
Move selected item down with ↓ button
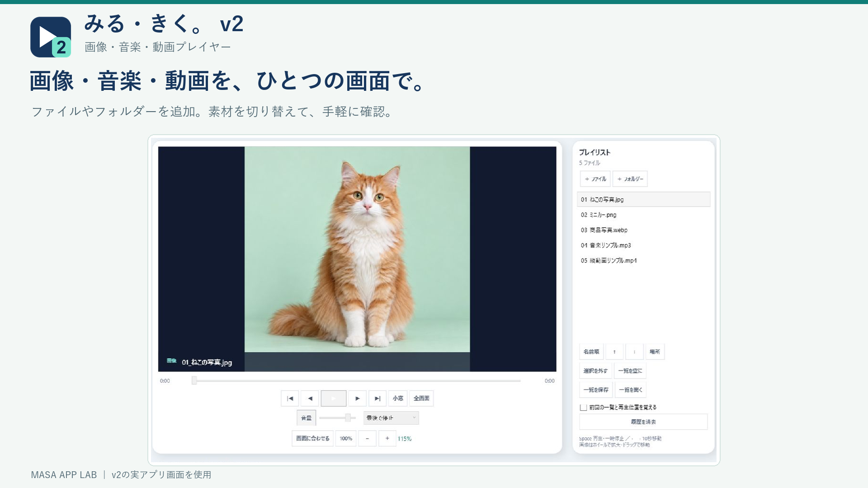tap(635, 352)
